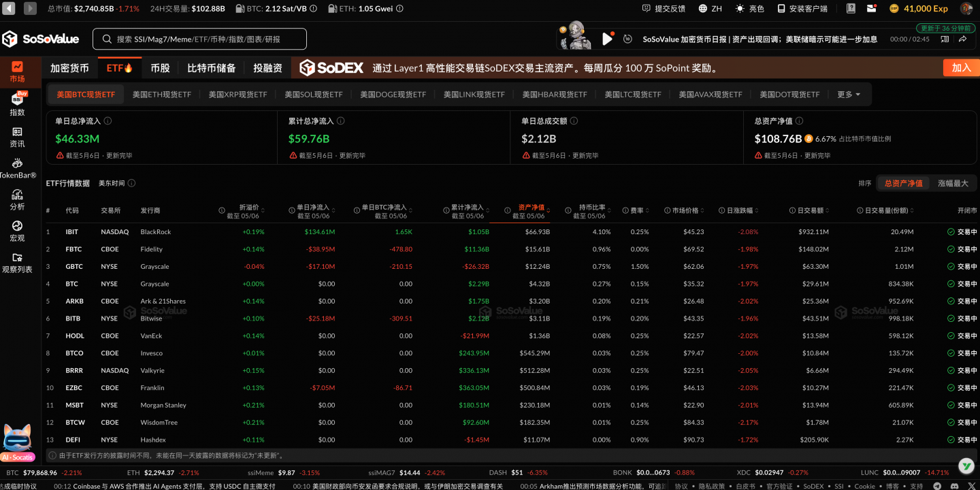The height and width of the screenshot is (490, 980).
Task: Open the 白皮书 whitepaper footer link
Action: click(746, 486)
